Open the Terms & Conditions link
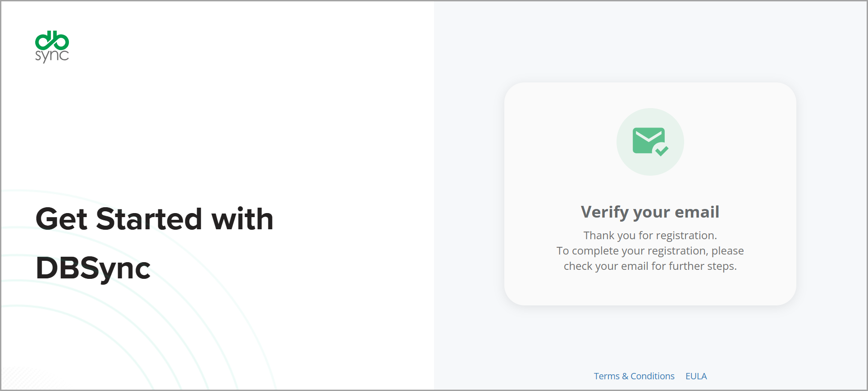868x391 pixels. tap(634, 376)
